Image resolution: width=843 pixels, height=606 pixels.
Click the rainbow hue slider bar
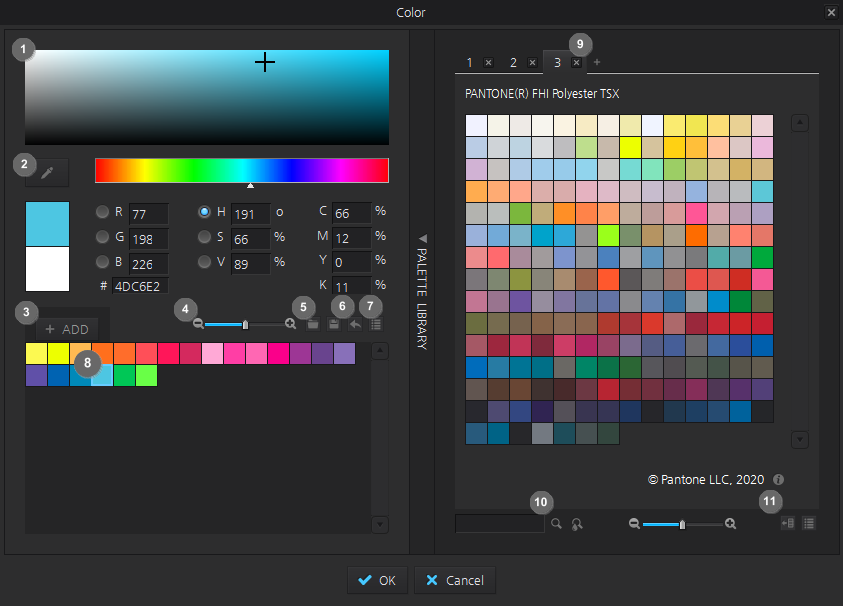(x=242, y=170)
